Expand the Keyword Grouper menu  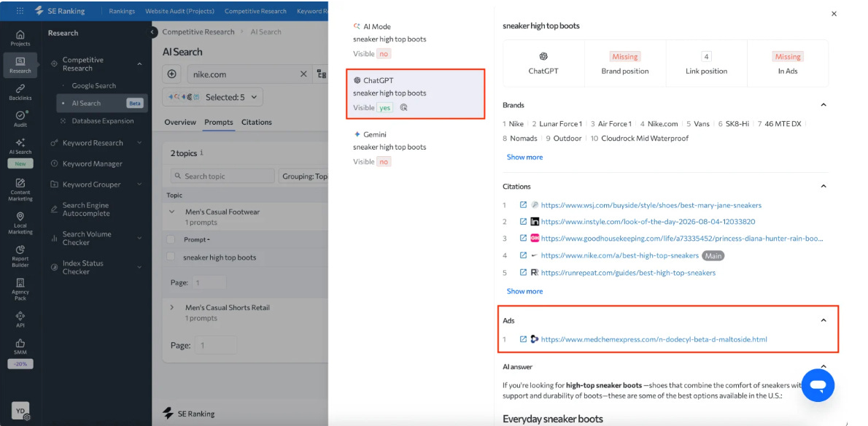tap(139, 185)
